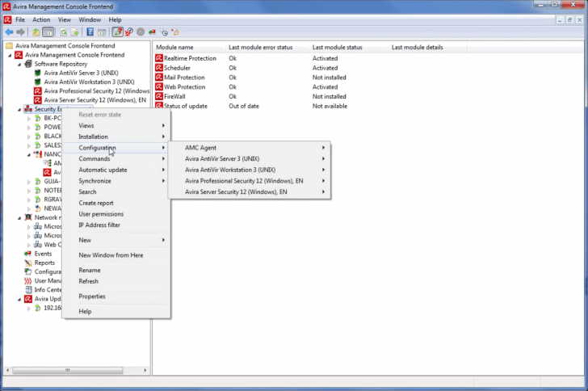Viewport: 588px width, 391px height.
Task: Toggle the Show/Hide console tree toolbar icon
Action: coord(48,32)
